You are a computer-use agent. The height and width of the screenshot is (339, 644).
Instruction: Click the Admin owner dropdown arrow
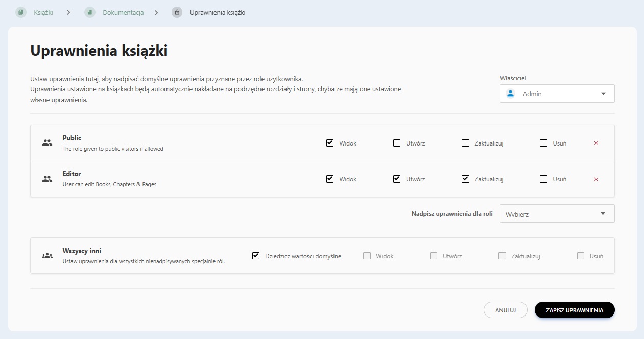603,94
